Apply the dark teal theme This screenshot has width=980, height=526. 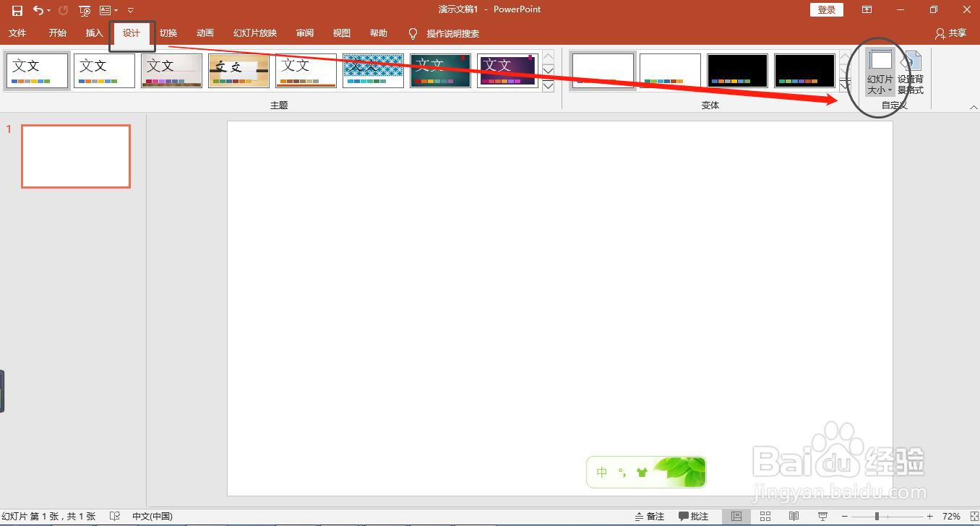click(441, 71)
